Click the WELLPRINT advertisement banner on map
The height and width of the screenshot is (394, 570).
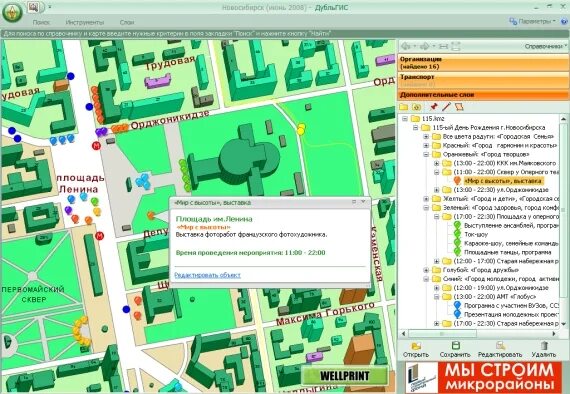point(345,375)
